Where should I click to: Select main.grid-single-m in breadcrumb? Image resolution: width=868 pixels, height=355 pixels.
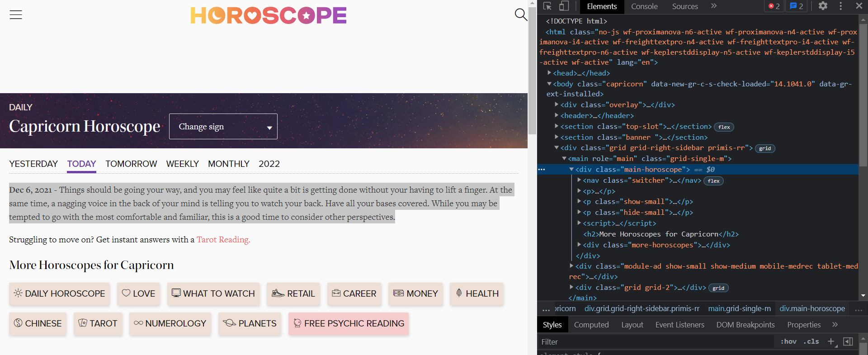click(x=740, y=308)
